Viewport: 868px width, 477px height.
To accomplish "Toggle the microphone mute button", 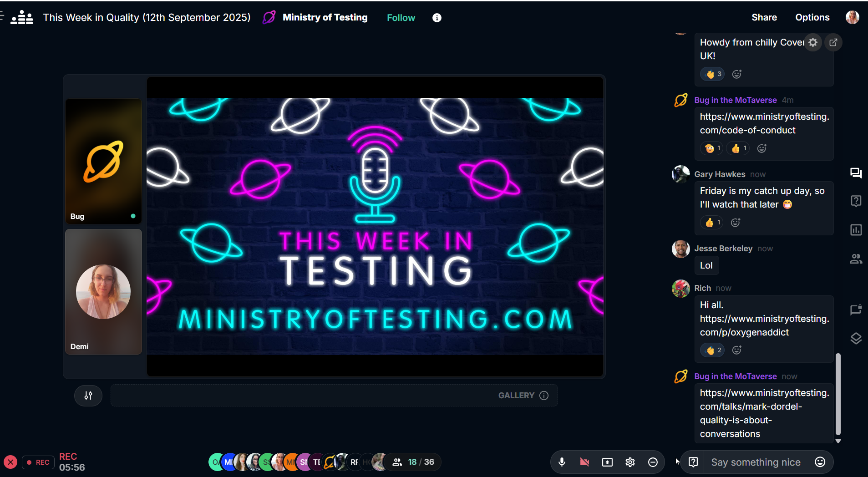I will (562, 462).
